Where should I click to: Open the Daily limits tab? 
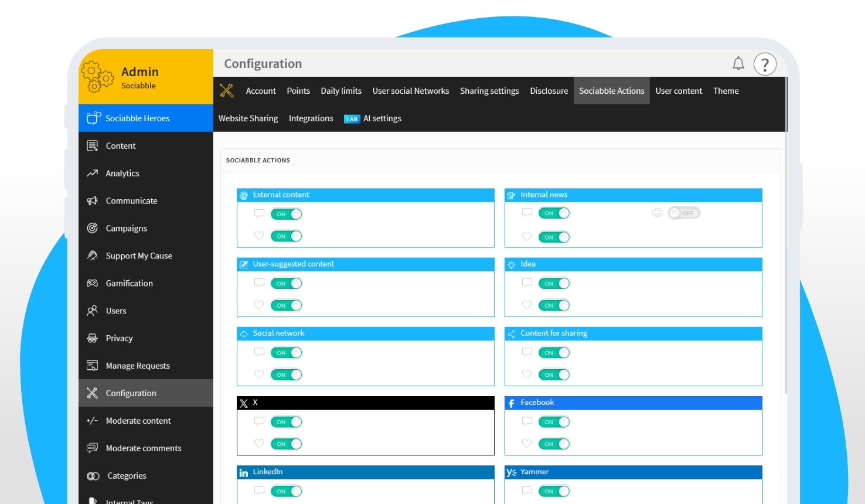click(x=341, y=91)
